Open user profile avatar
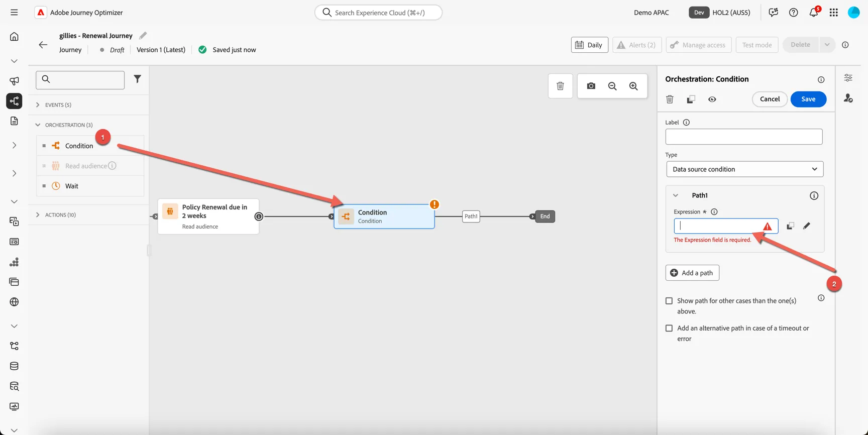Screen dimensions: 868x435 (x=854, y=13)
